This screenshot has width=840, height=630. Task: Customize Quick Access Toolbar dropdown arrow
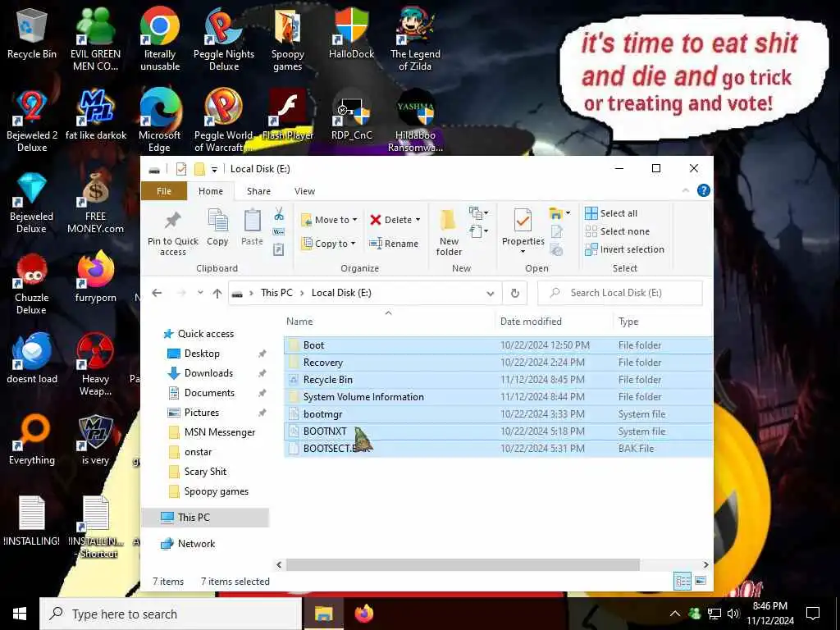(214, 169)
